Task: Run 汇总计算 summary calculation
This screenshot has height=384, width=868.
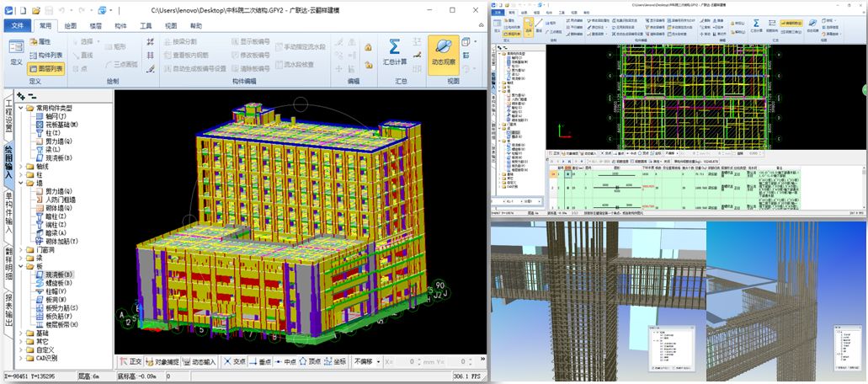Action: click(x=394, y=53)
